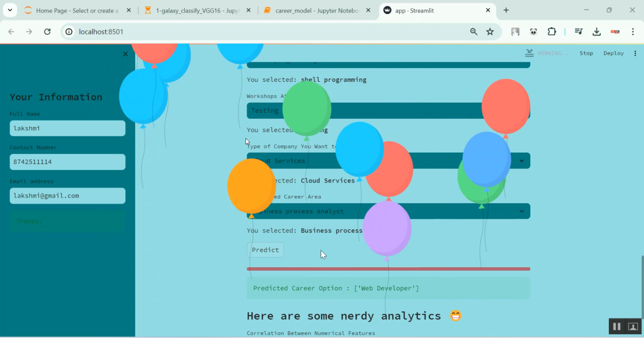Close the Your Information sidebar with X
644x338 pixels.
[125, 54]
